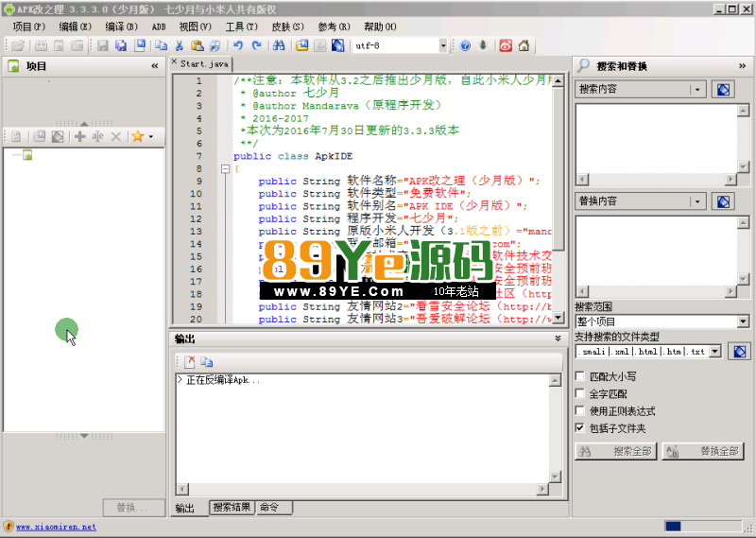Open the 搜索内容 history dropdown
Image resolution: width=756 pixels, height=538 pixels.
point(697,89)
